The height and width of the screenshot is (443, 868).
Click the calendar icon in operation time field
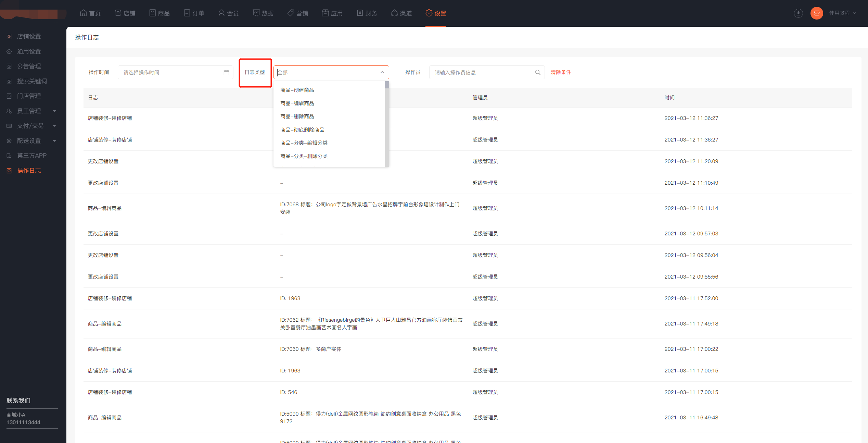226,72
